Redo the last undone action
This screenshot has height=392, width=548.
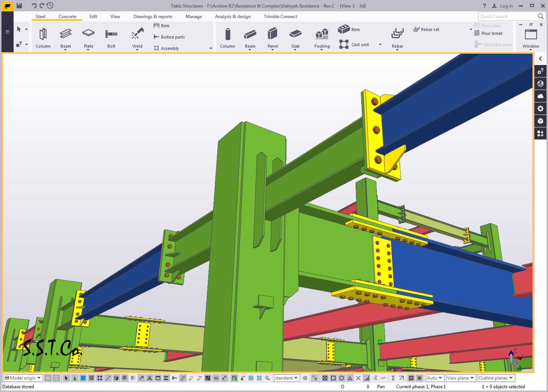tap(42, 6)
